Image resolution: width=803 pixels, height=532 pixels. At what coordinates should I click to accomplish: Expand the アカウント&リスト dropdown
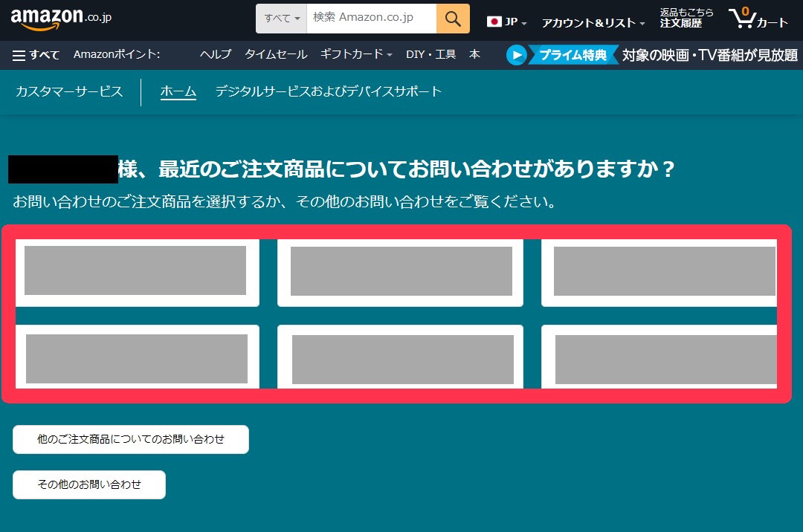point(593,23)
